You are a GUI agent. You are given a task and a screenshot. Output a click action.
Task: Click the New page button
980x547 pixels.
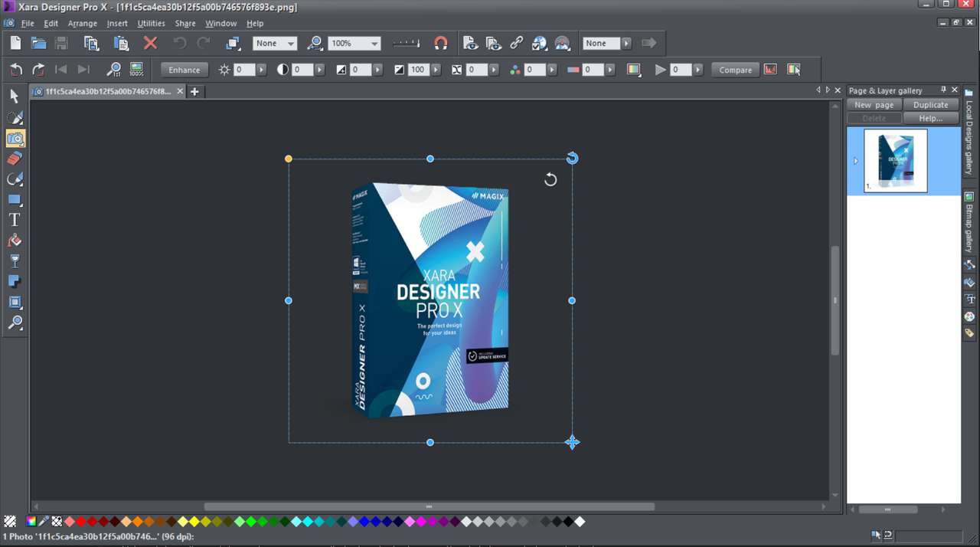[x=874, y=105]
